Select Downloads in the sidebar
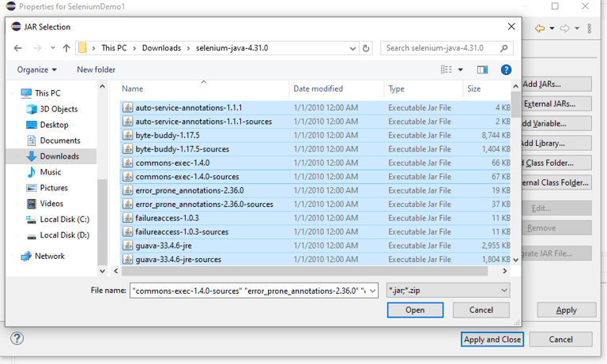Image resolution: width=607 pixels, height=364 pixels. [x=58, y=156]
